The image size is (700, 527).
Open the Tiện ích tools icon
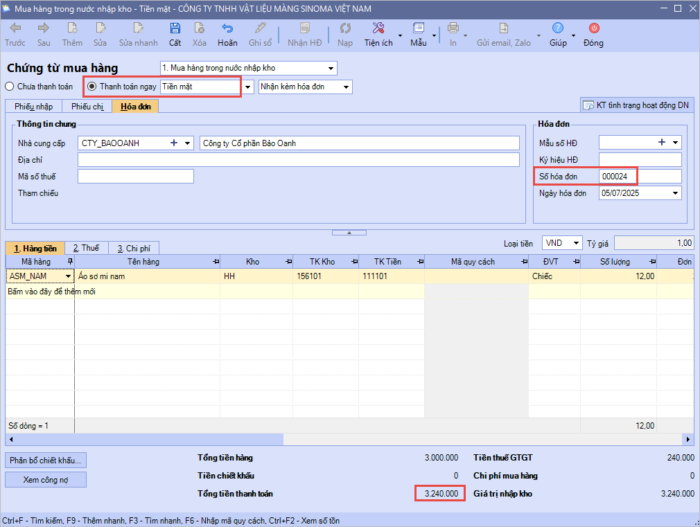click(x=378, y=30)
